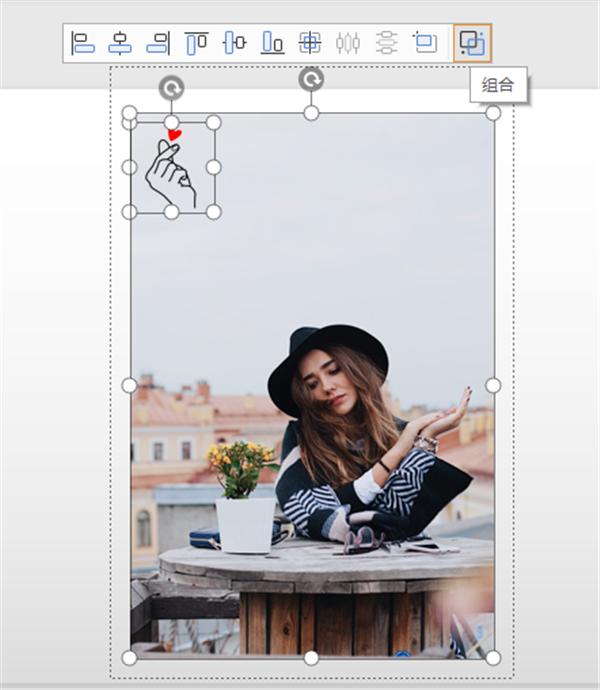The image size is (600, 690).
Task: Click the photo's right-middle sizing handle
Action: pyautogui.click(x=493, y=385)
